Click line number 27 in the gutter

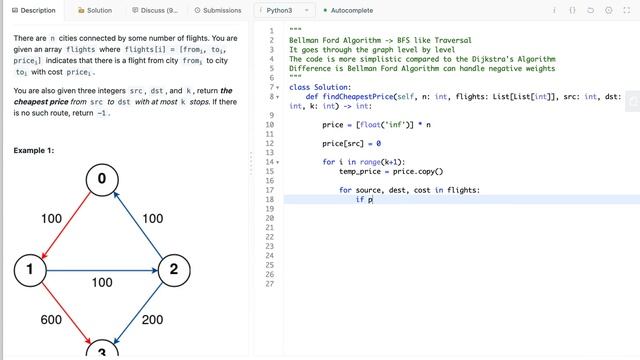pyautogui.click(x=269, y=284)
